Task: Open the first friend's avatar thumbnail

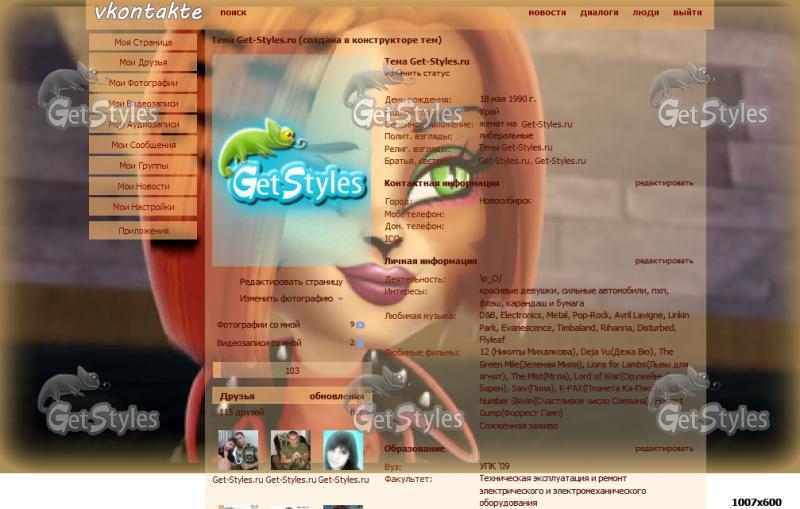Action: pos(238,450)
